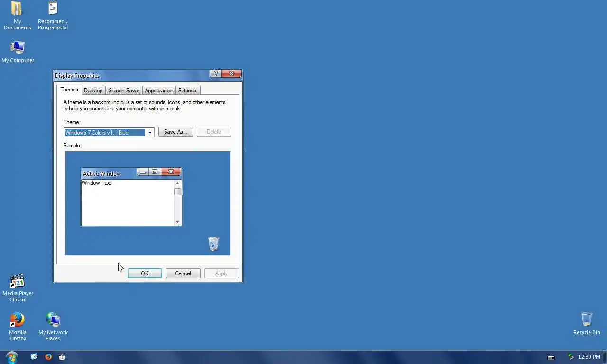Click the Display Properties title bar text

coord(77,76)
